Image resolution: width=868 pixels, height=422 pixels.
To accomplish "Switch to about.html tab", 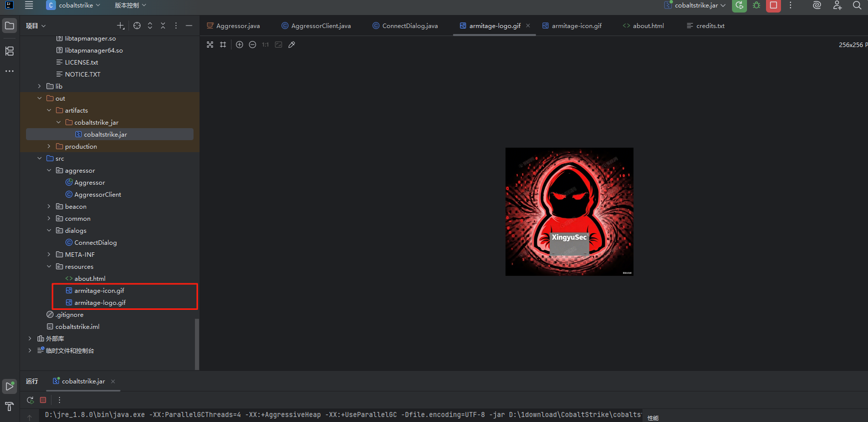I will pyautogui.click(x=643, y=26).
